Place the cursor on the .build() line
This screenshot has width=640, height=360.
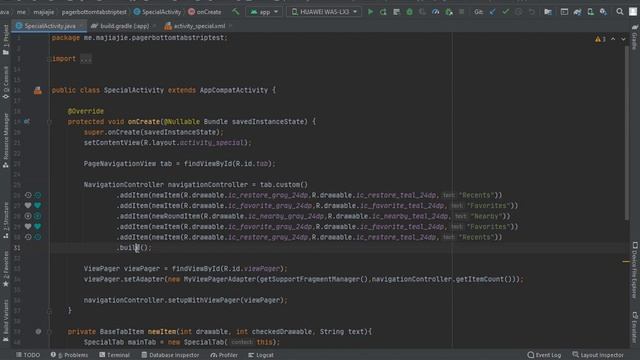click(134, 248)
